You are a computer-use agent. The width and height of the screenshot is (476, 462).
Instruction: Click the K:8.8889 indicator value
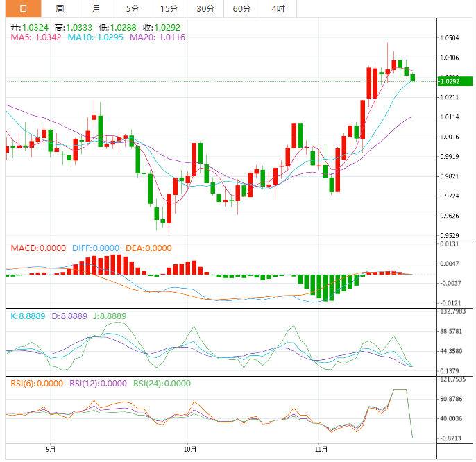point(28,316)
